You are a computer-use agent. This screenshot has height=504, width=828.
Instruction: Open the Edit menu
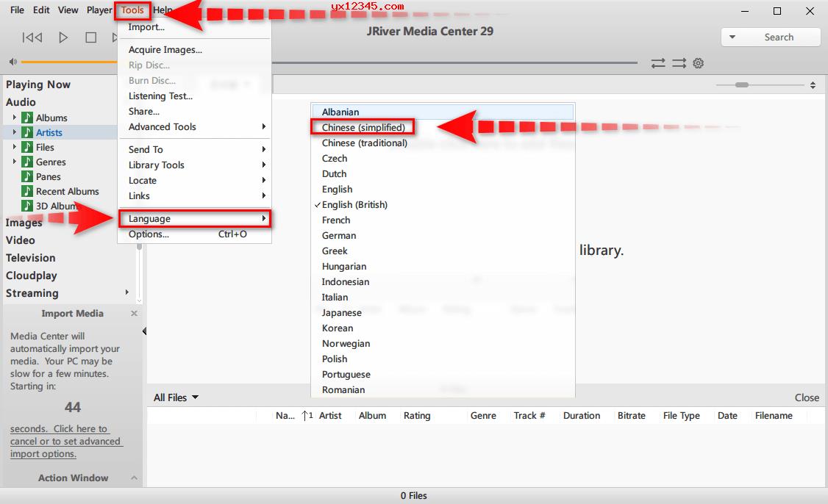point(41,10)
